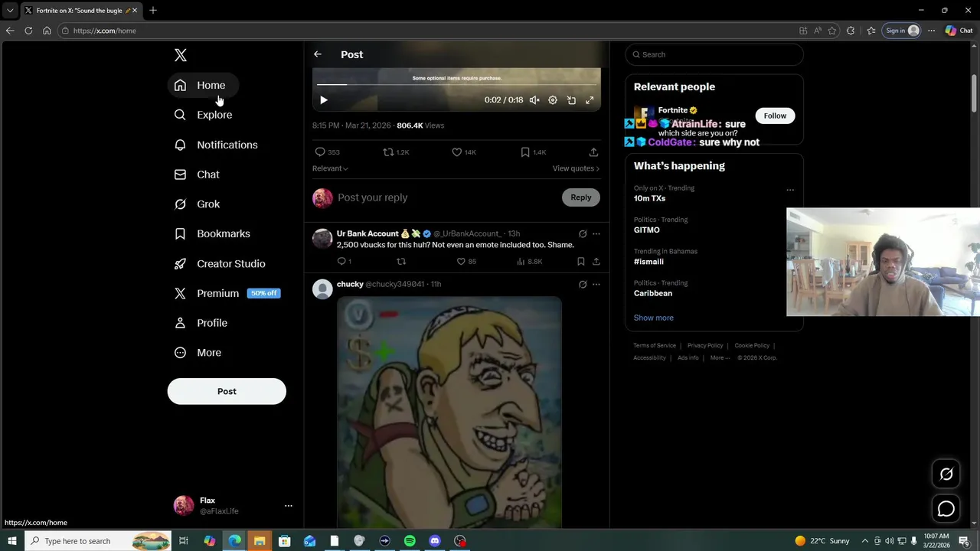The image size is (980, 551).
Task: Grok icon on Ur Bank Account reply
Action: [583, 233]
